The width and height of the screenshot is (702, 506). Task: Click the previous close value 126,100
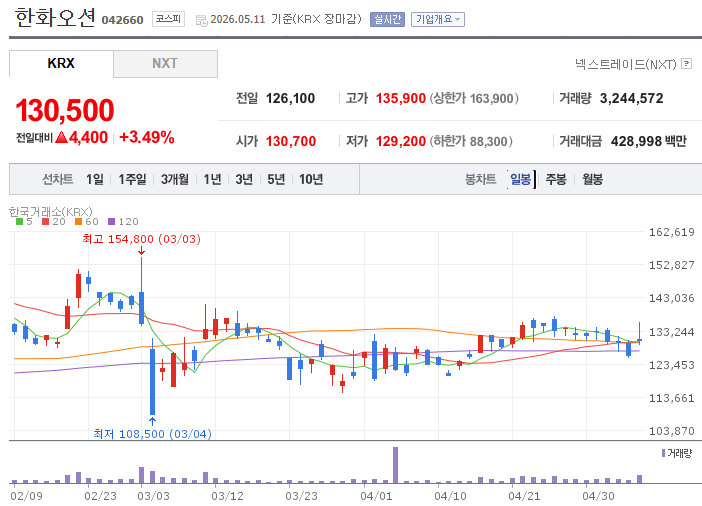[x=291, y=98]
